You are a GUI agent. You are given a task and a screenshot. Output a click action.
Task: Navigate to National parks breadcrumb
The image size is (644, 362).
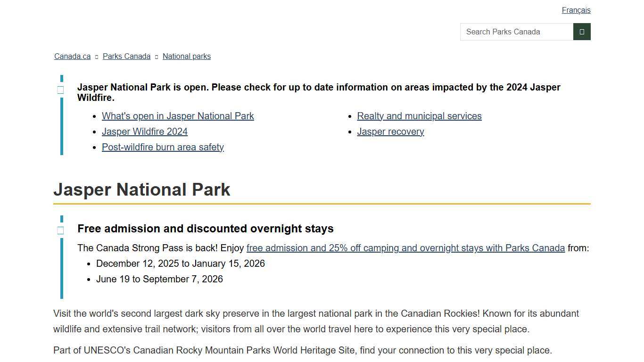186,57
